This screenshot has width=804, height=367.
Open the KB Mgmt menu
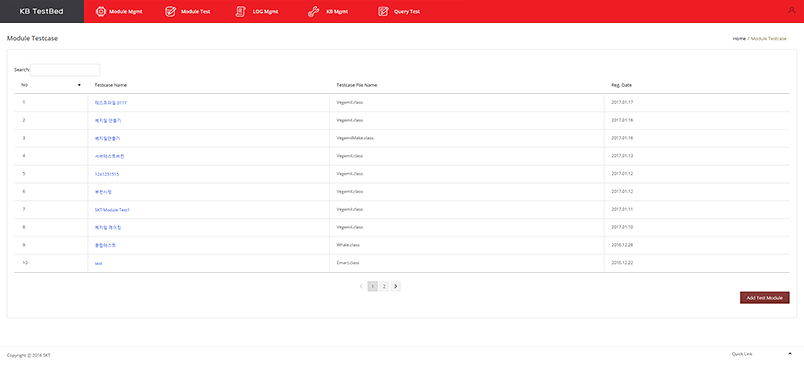pos(337,11)
